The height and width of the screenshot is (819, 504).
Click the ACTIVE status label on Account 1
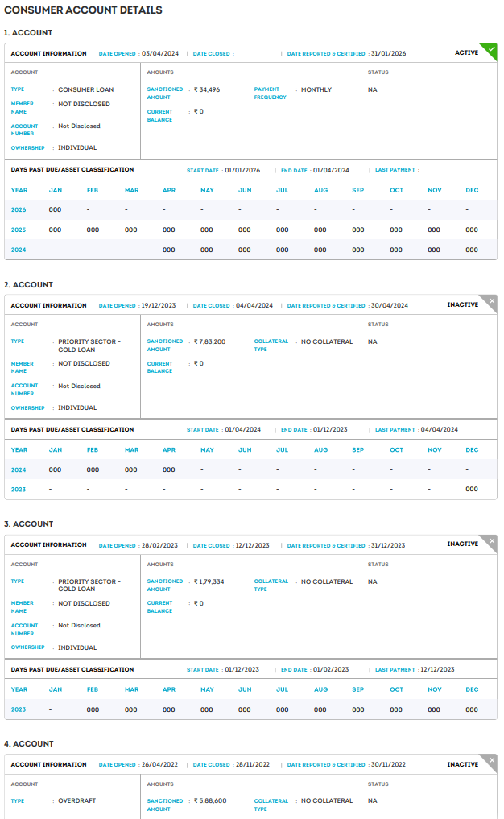coord(466,53)
